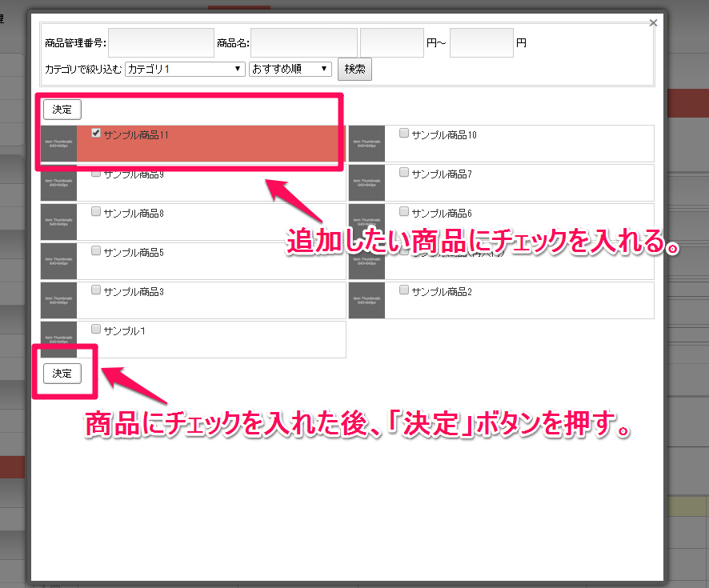Open the カテゴリ1 category dropdown
This screenshot has height=588, width=709.
click(185, 70)
